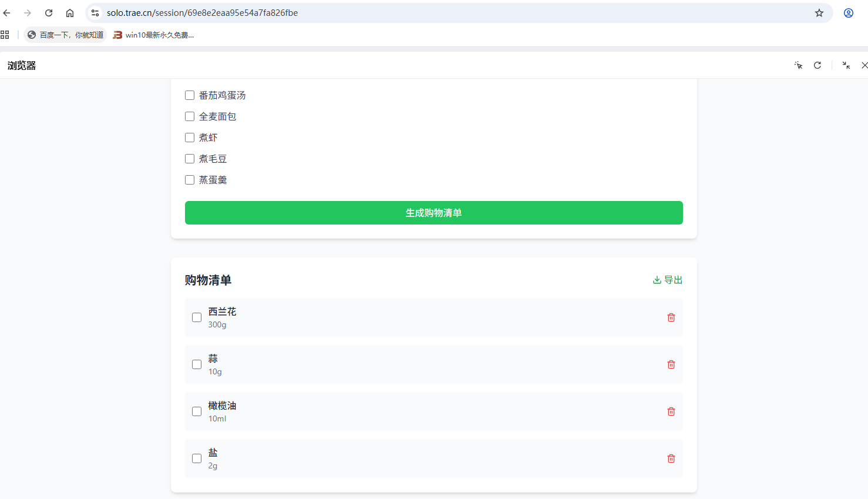Open the 百度一下 bookmark
Viewport: 868px width, 499px height.
[65, 35]
